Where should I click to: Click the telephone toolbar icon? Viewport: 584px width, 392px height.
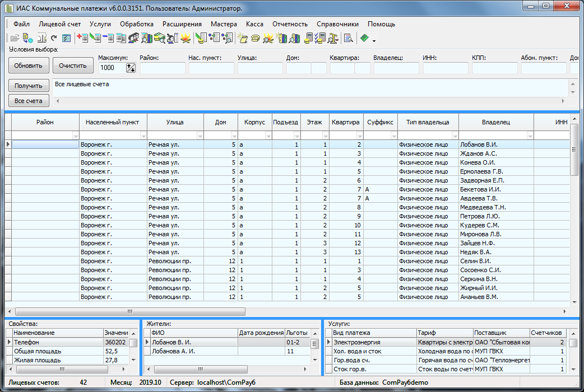pyautogui.click(x=255, y=38)
